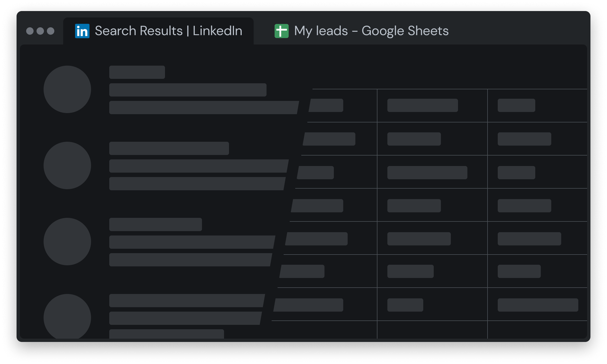Click the first search result's name placeholder

point(137,72)
